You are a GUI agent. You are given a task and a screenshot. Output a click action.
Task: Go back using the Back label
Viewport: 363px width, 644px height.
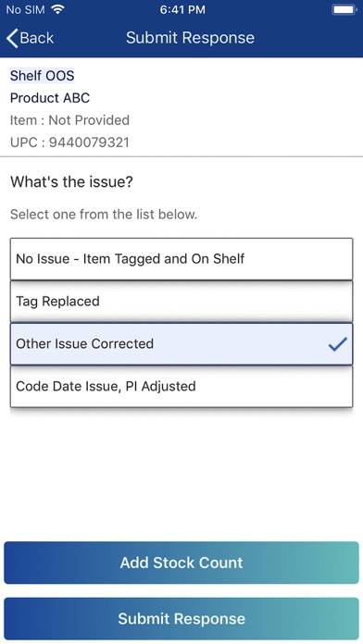37,38
